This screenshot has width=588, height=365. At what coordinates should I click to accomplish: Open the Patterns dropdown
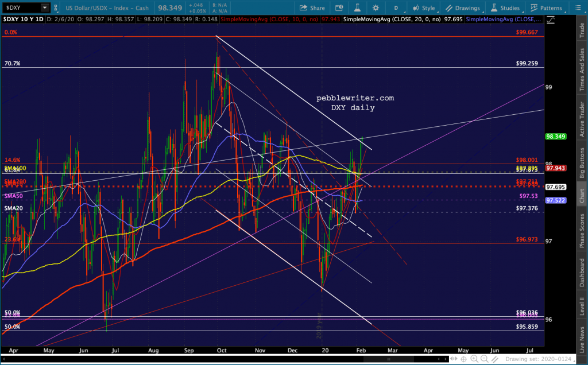pos(547,8)
